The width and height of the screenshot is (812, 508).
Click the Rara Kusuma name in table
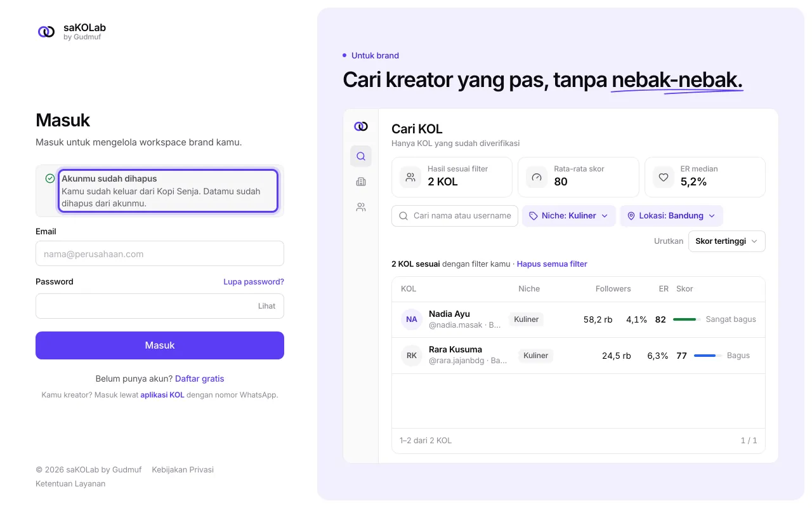point(455,349)
